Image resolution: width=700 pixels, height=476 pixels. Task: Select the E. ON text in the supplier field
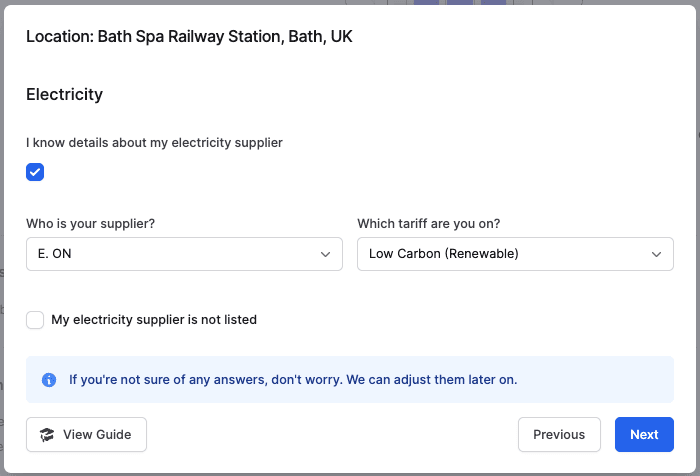(55, 254)
